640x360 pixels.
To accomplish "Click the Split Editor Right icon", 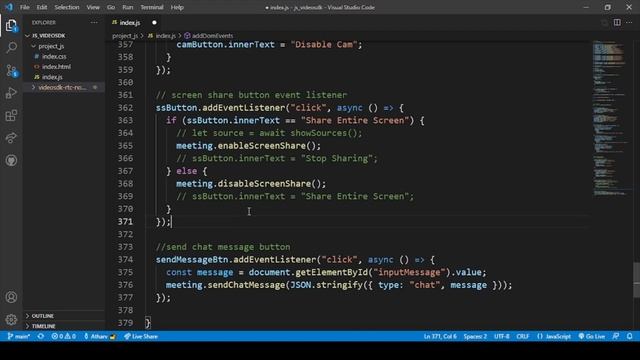I will [617, 22].
